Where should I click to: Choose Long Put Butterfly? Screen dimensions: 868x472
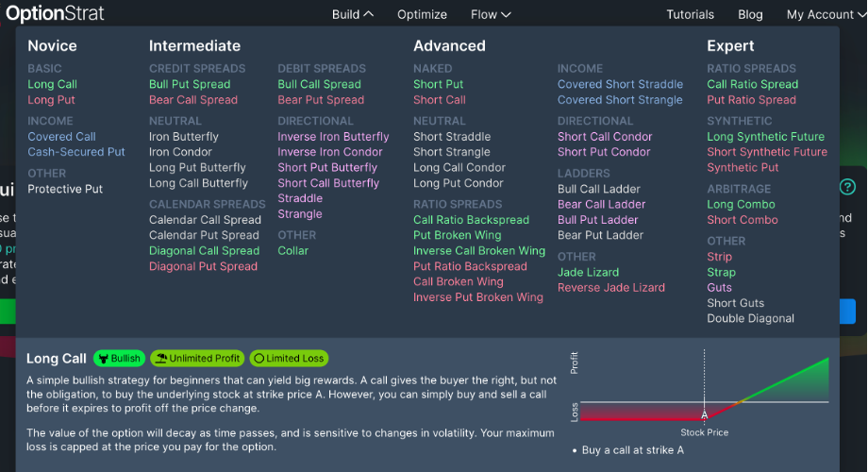197,167
